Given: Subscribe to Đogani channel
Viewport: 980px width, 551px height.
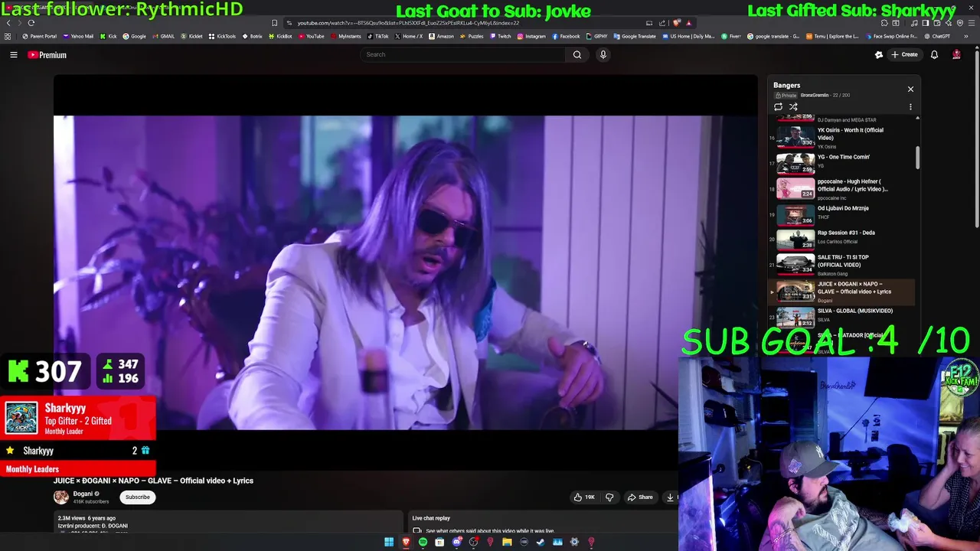Looking at the screenshot, I should (x=138, y=497).
